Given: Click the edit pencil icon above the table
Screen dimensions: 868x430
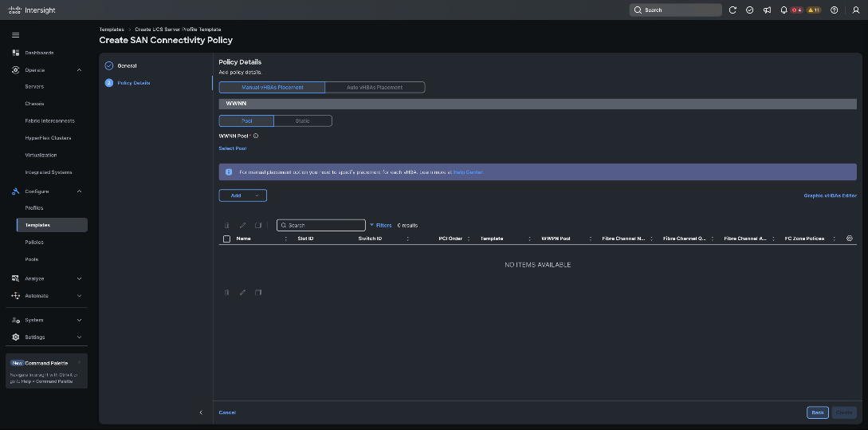Looking at the screenshot, I should (x=242, y=226).
